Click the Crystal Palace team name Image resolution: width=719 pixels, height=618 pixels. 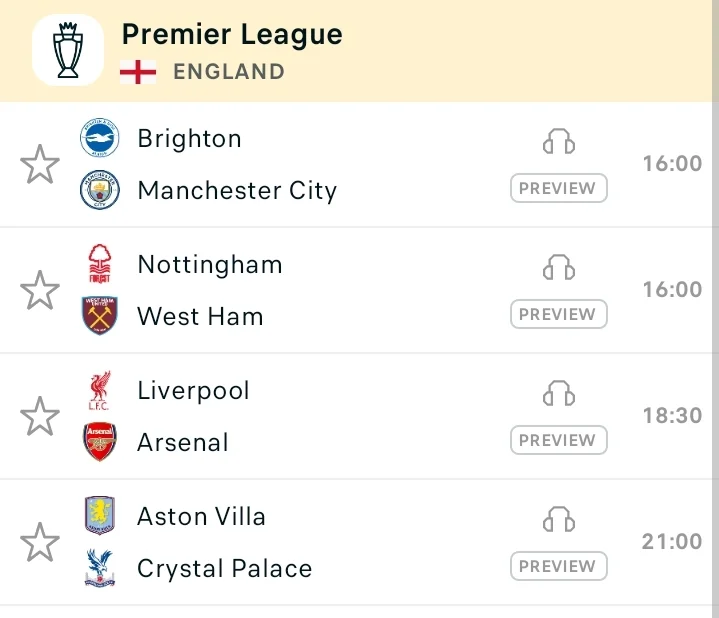(x=225, y=568)
